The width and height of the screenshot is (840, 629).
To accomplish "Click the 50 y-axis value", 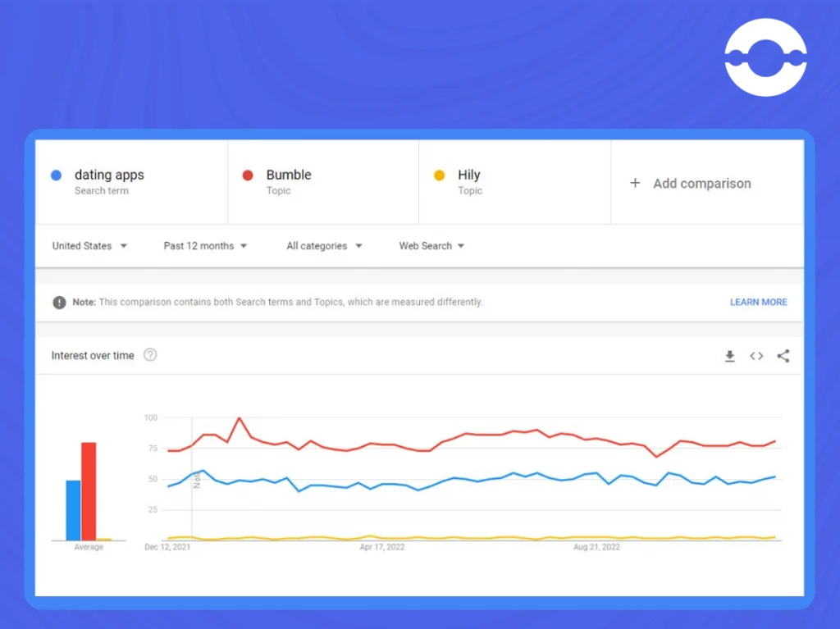I will [153, 479].
